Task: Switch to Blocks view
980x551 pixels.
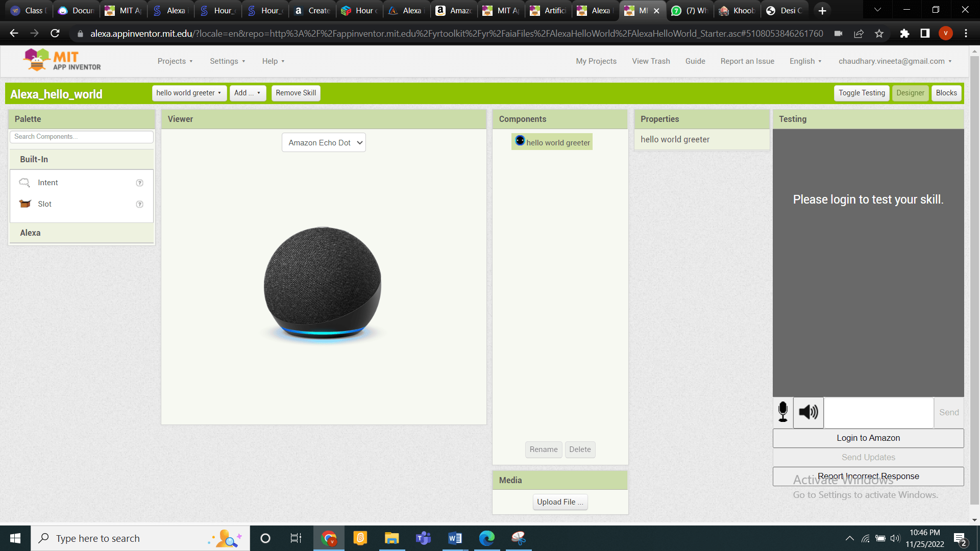Action: (946, 93)
